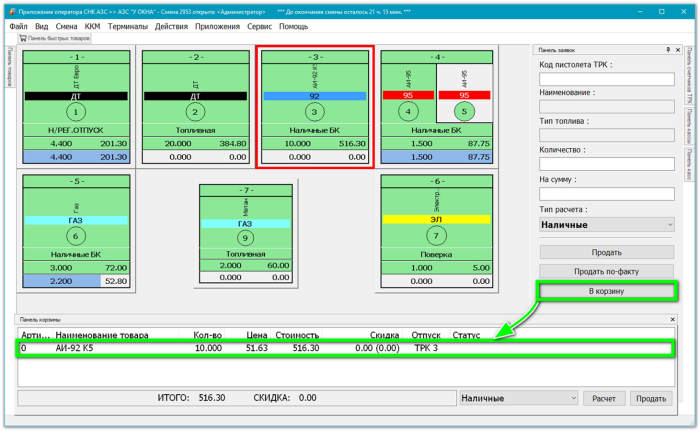This screenshot has height=431, width=700.
Task: Click the Тип топлива field
Action: 606,135
